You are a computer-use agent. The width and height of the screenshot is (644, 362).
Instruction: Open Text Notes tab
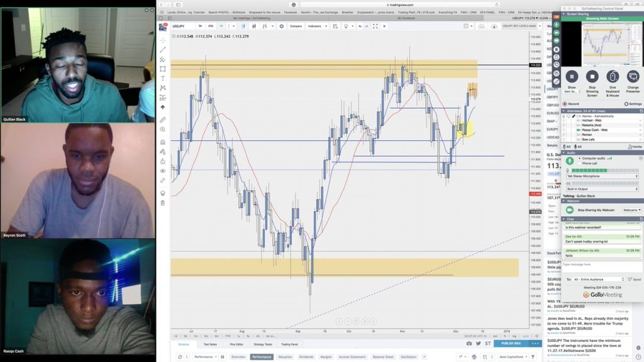(210, 344)
